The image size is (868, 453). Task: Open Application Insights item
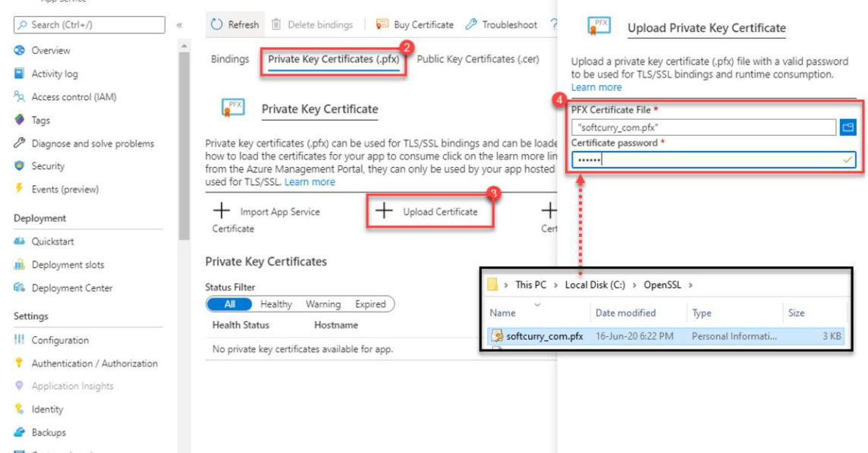click(x=72, y=386)
